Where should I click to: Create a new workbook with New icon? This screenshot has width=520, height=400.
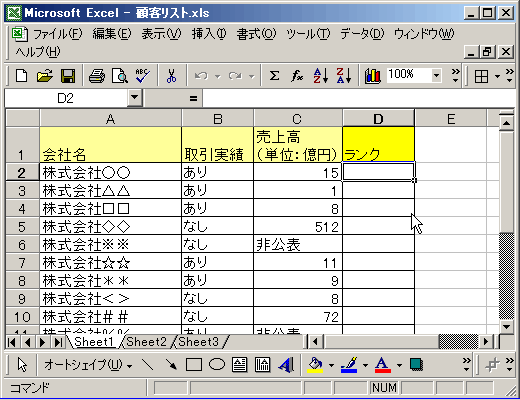click(x=22, y=76)
